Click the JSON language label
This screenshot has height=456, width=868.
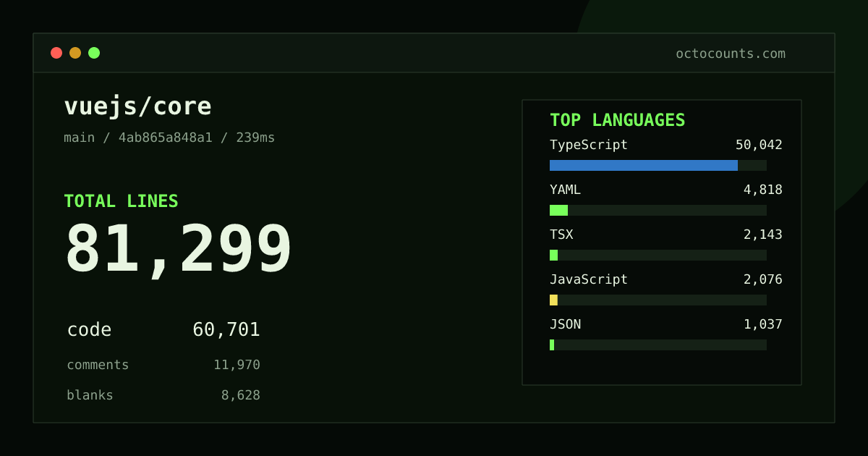pos(565,324)
